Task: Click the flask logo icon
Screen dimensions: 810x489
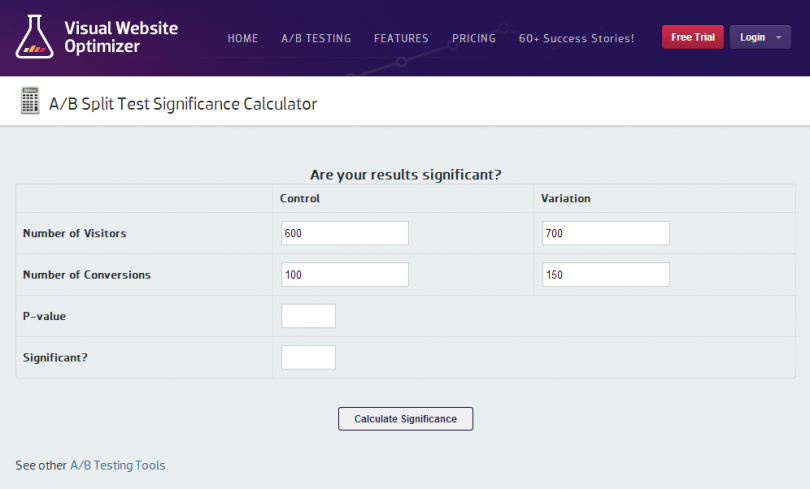Action: pyautogui.click(x=34, y=37)
